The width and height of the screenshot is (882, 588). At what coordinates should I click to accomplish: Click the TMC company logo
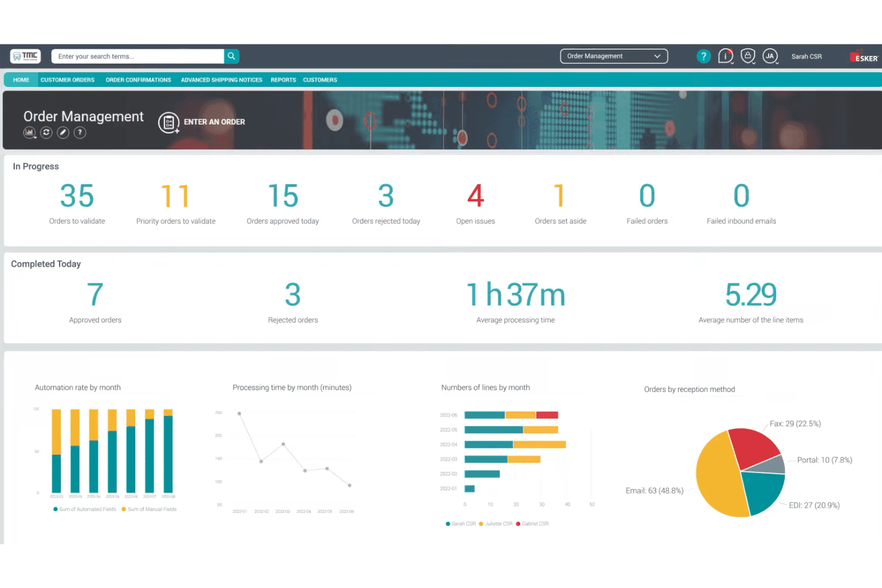pyautogui.click(x=26, y=56)
